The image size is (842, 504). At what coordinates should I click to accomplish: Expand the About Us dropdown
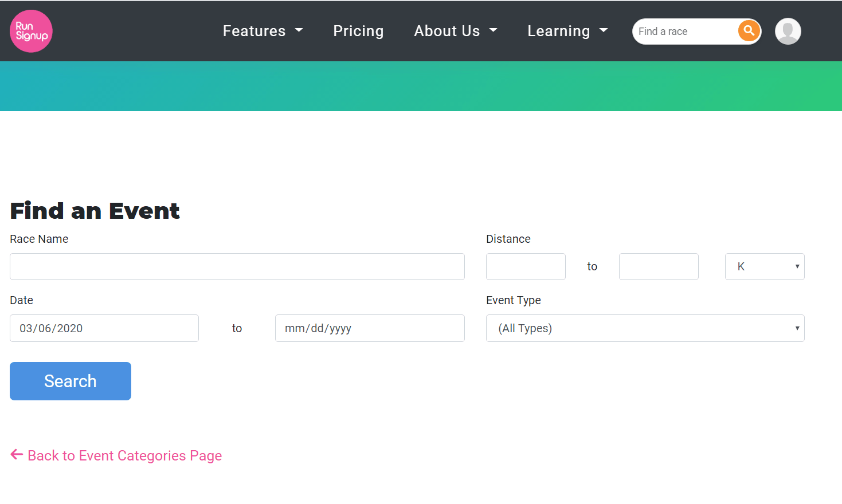455,31
